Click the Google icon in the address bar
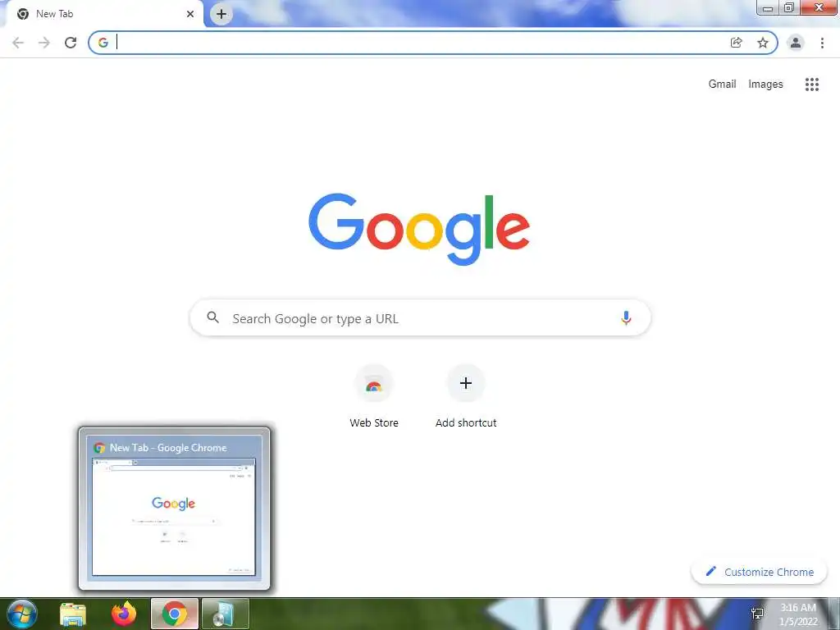The height and width of the screenshot is (630, 840). (x=103, y=43)
